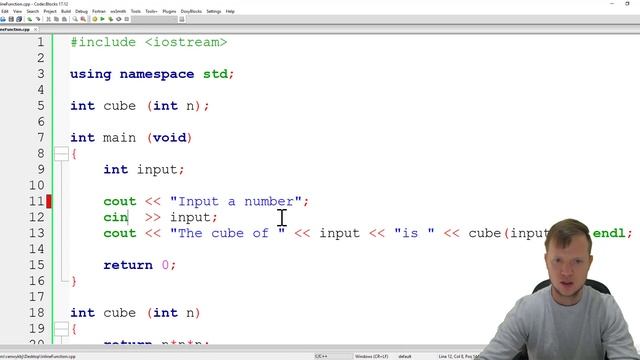
Task: Click the Copy icon in toolbar
Action: 56,19
